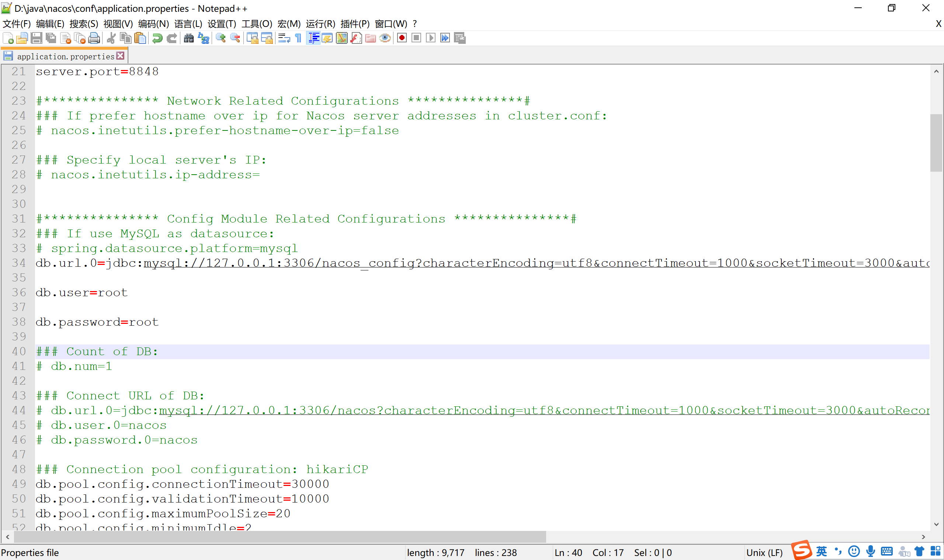Click the Print toolbar icon

pos(94,38)
